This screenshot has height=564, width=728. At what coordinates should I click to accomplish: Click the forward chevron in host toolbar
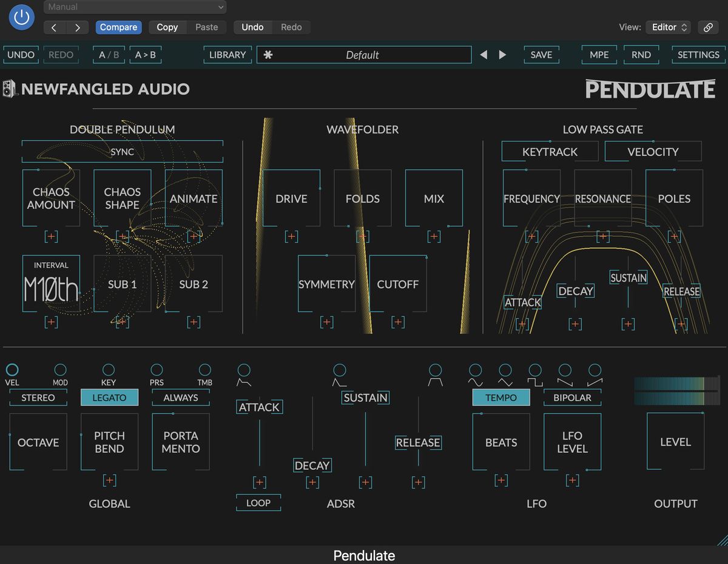pyautogui.click(x=78, y=27)
